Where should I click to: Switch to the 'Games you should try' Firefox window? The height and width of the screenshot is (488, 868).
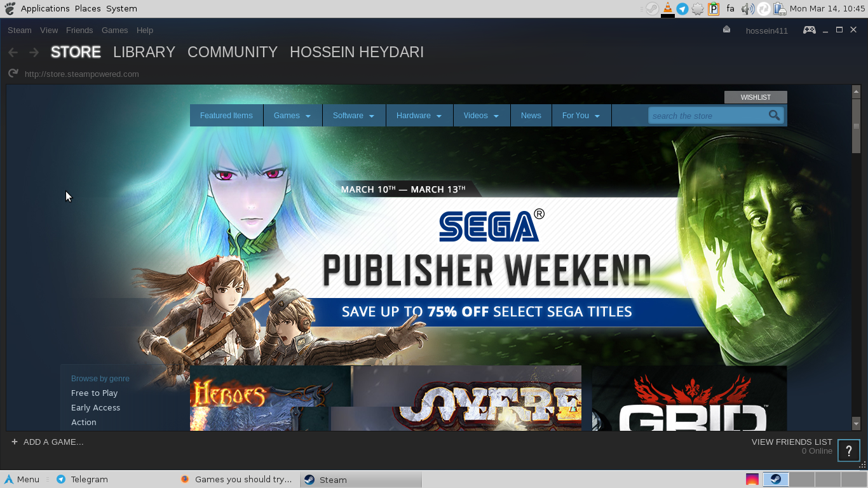[237, 479]
